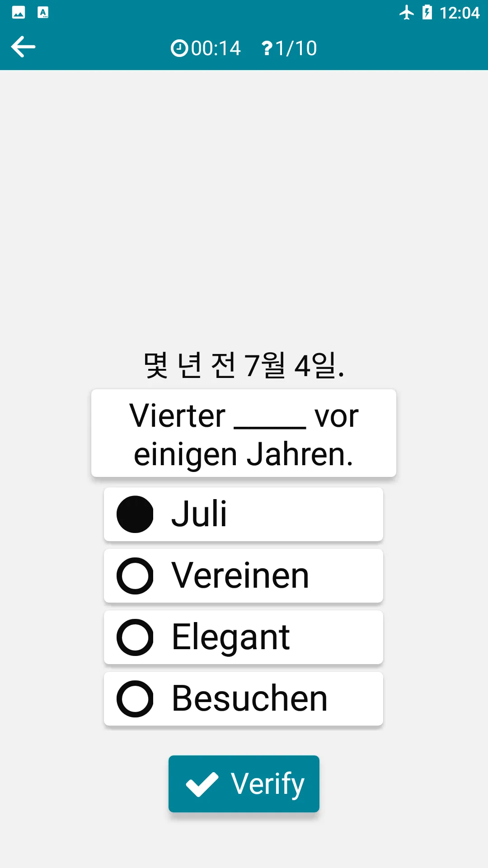
Task: Select the Besuchen radio button
Action: (x=135, y=699)
